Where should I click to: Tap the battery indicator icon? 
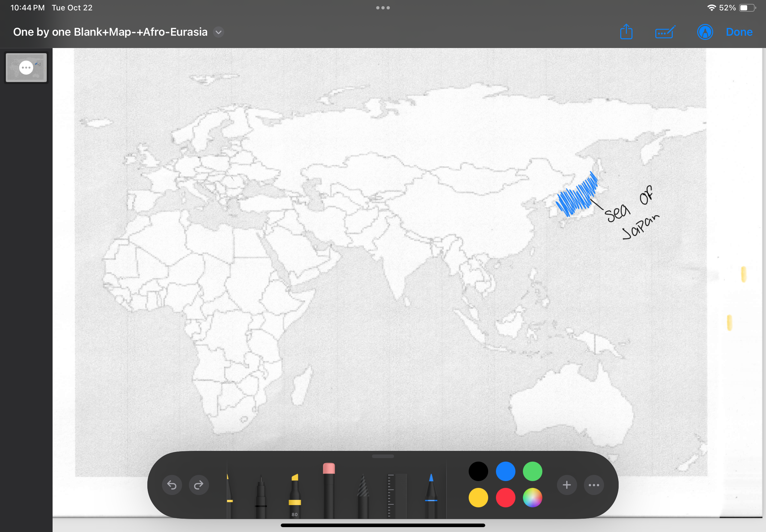coord(747,8)
